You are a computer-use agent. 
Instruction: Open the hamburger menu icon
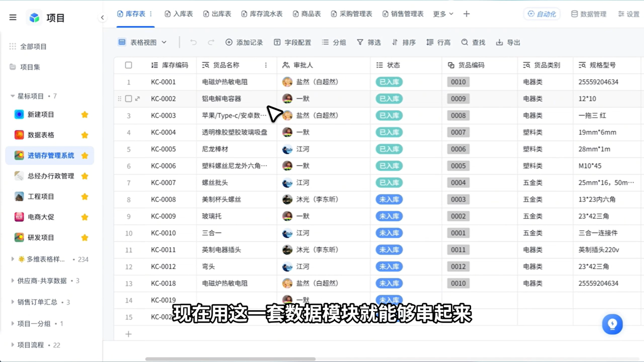(13, 17)
